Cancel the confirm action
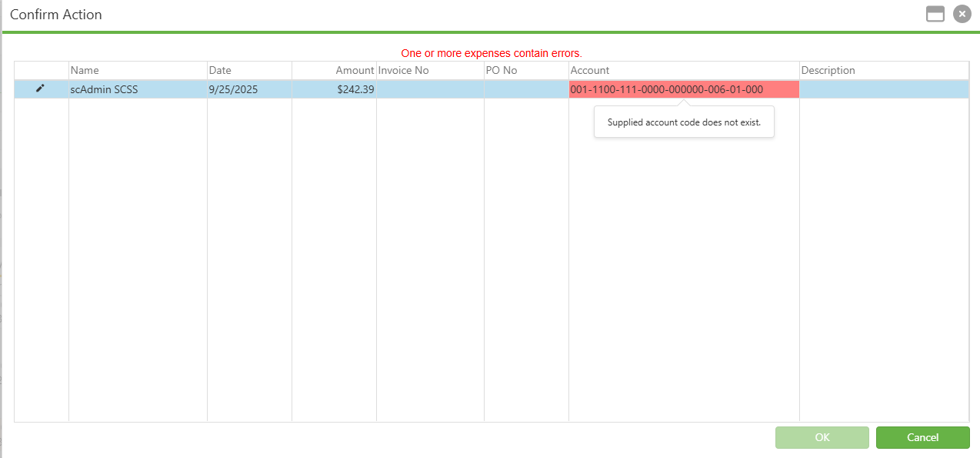Image resolution: width=980 pixels, height=458 pixels. (922, 437)
